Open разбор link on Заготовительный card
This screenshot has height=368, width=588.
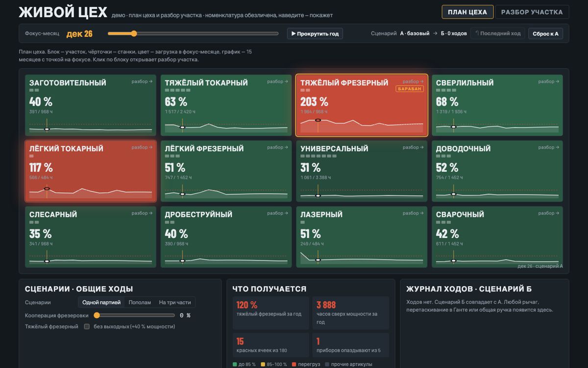click(x=142, y=81)
